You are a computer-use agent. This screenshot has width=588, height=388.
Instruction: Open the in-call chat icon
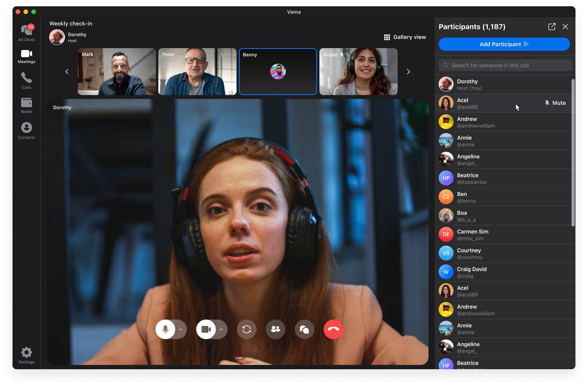tap(305, 329)
